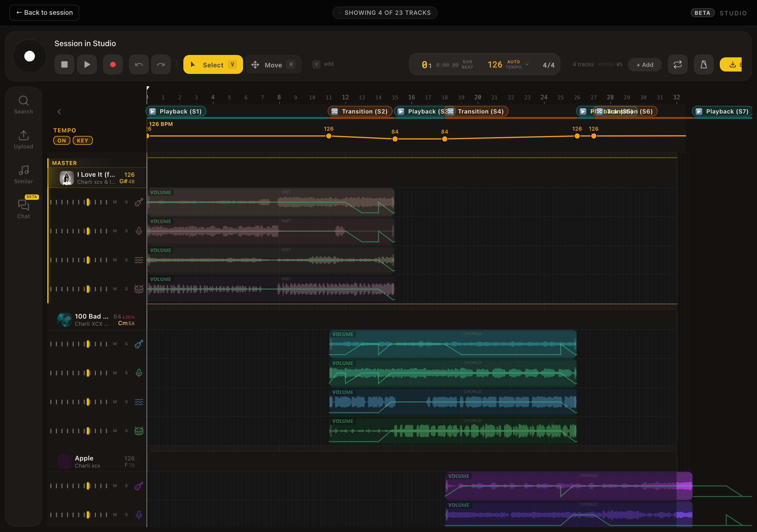Start playback with the Play button
Viewport: 757px width, 532px height.
[87, 64]
